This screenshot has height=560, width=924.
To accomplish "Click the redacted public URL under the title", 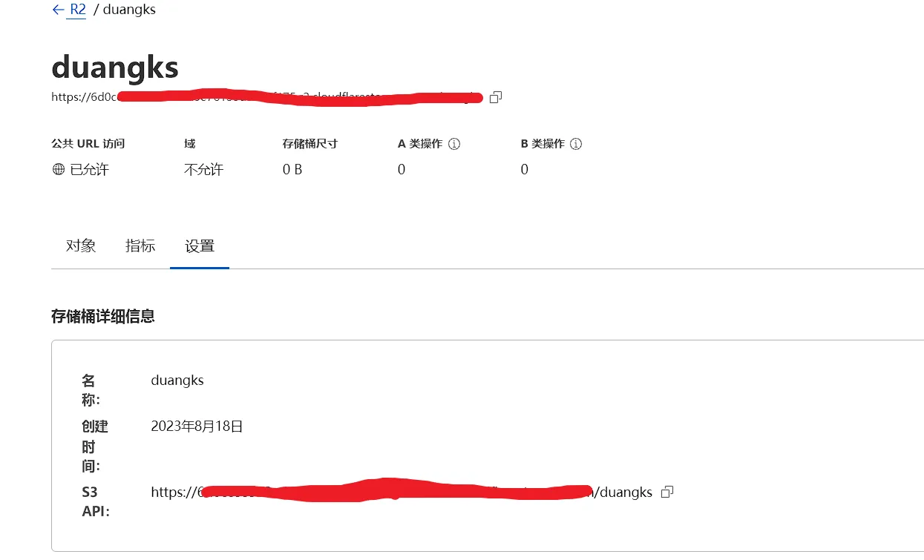I will [x=267, y=97].
